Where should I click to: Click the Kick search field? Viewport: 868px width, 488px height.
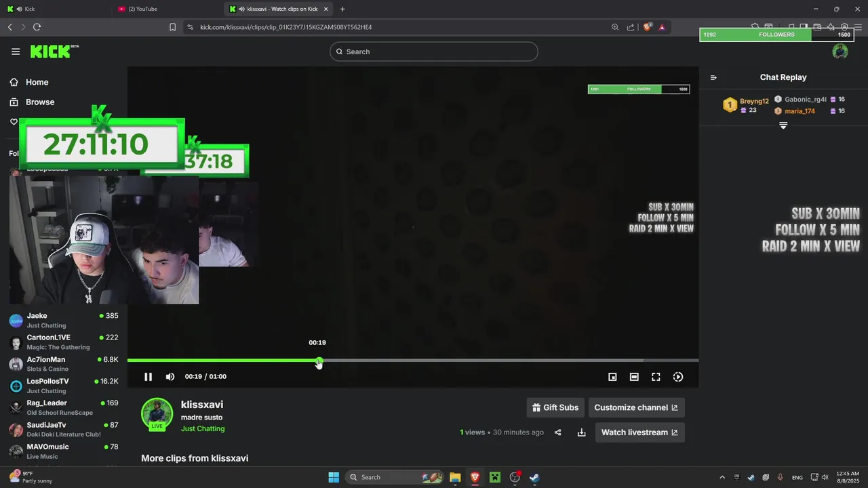point(434,52)
